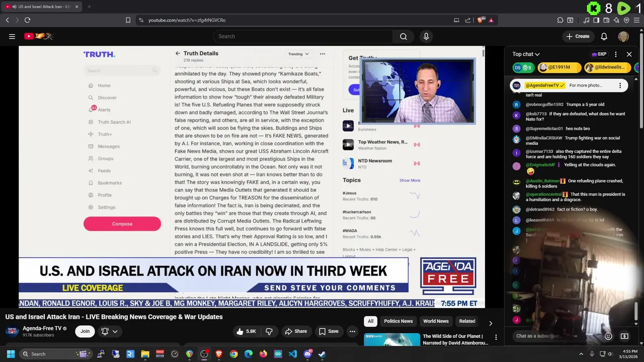
Task: Open File Explorer from the taskbar
Action: (145, 354)
